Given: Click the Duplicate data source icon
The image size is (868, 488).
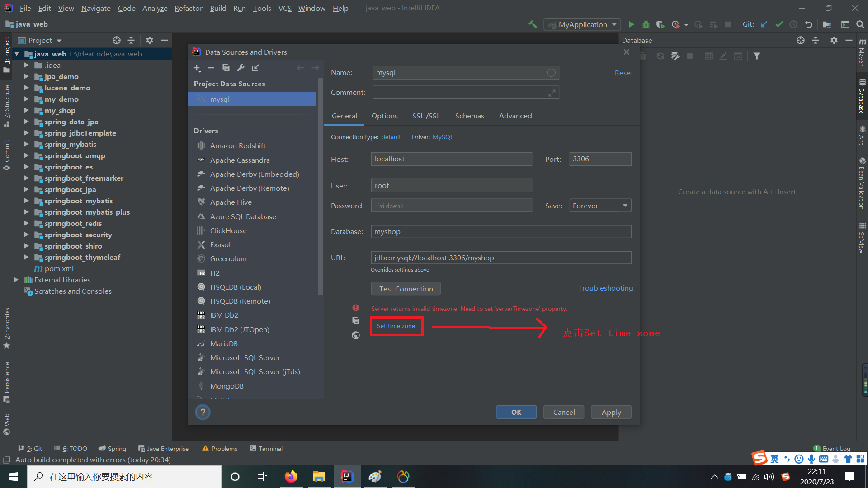Looking at the screenshot, I should (226, 67).
